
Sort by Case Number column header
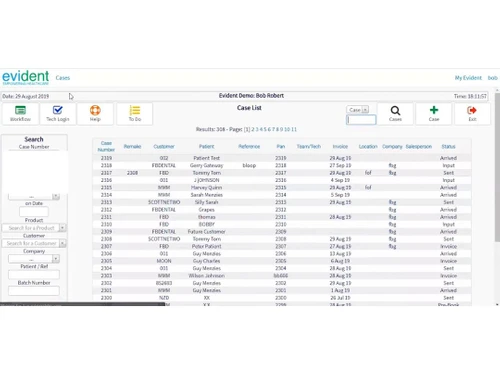(x=106, y=146)
